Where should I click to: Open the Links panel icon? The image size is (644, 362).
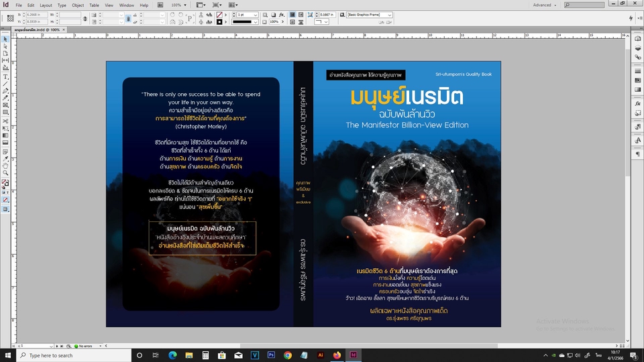(x=638, y=58)
